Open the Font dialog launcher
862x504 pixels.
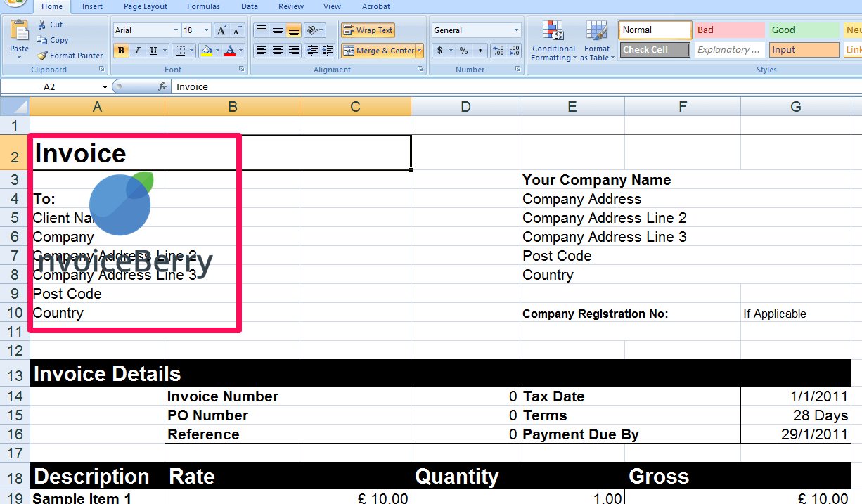click(x=242, y=70)
